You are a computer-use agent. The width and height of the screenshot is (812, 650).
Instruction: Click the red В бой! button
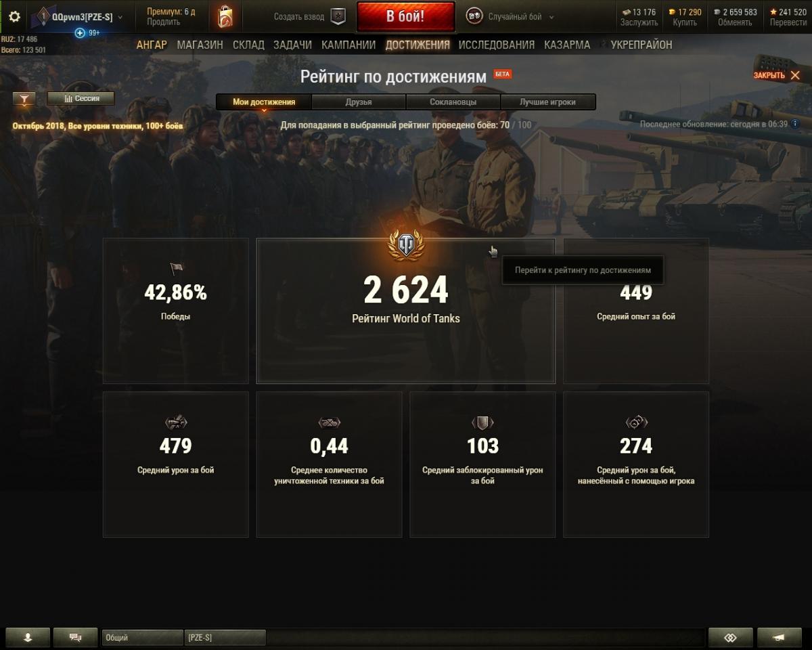pos(405,17)
